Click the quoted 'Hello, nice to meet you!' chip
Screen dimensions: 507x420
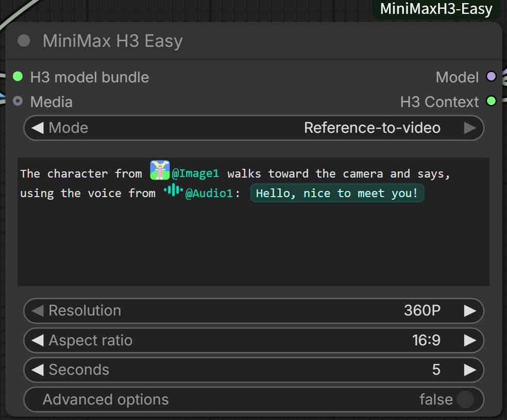click(337, 193)
